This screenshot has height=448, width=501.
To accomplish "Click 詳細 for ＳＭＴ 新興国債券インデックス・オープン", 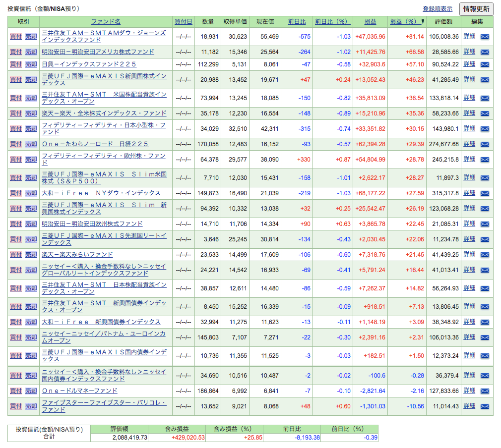I will (469, 306).
